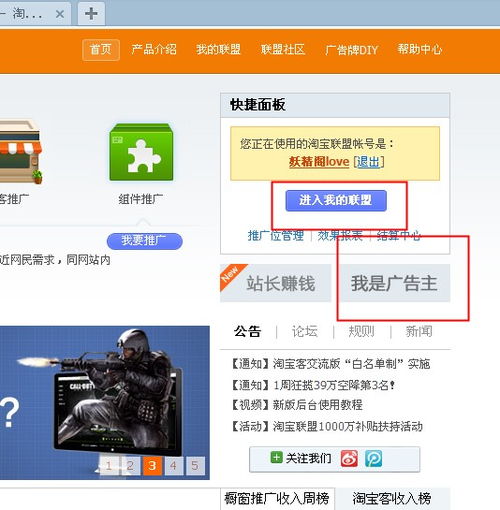Screen dimensions: 500x510
Task: Open 淘宝联盟1000万补贴扶持活动 link
Action: (x=348, y=426)
